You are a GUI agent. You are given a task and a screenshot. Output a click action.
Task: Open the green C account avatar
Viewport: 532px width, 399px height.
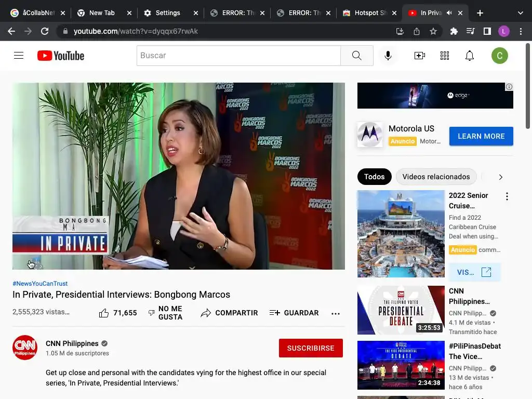click(499, 56)
